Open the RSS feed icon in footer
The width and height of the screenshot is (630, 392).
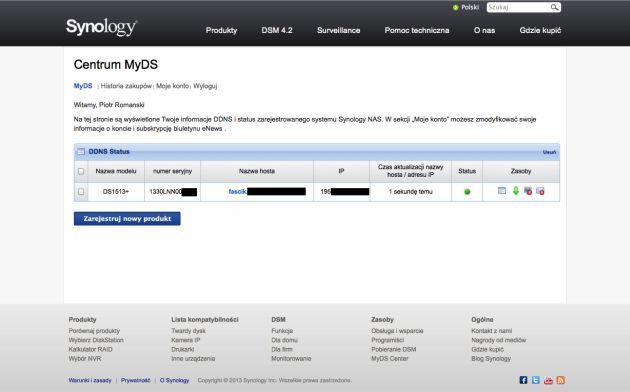coord(561,380)
